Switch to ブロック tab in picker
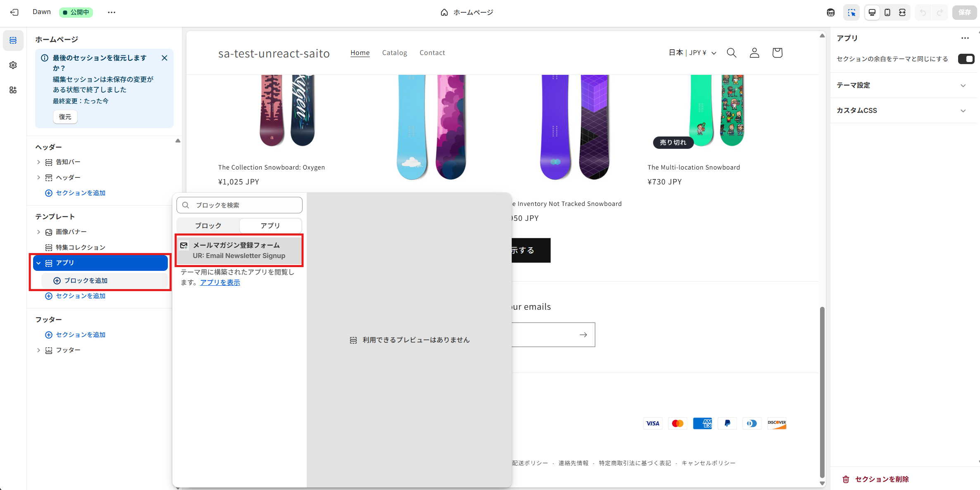Viewport: 980px width, 490px height. coord(208,225)
